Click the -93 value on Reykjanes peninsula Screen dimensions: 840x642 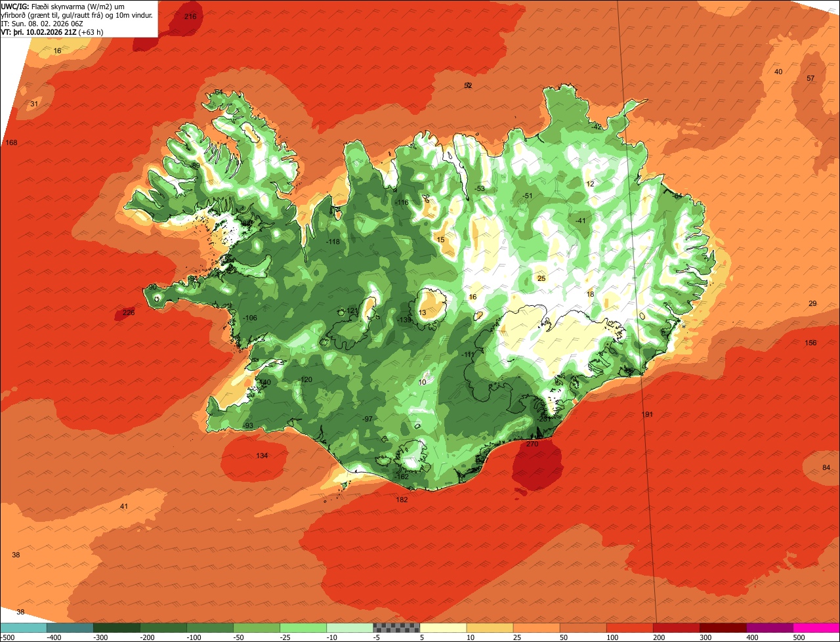[x=248, y=426]
